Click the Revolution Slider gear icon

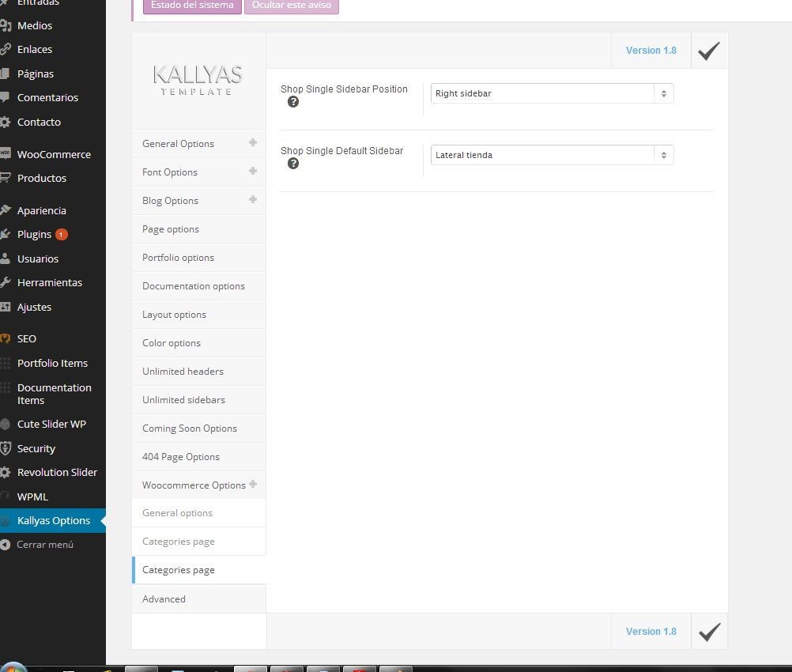[x=5, y=473]
